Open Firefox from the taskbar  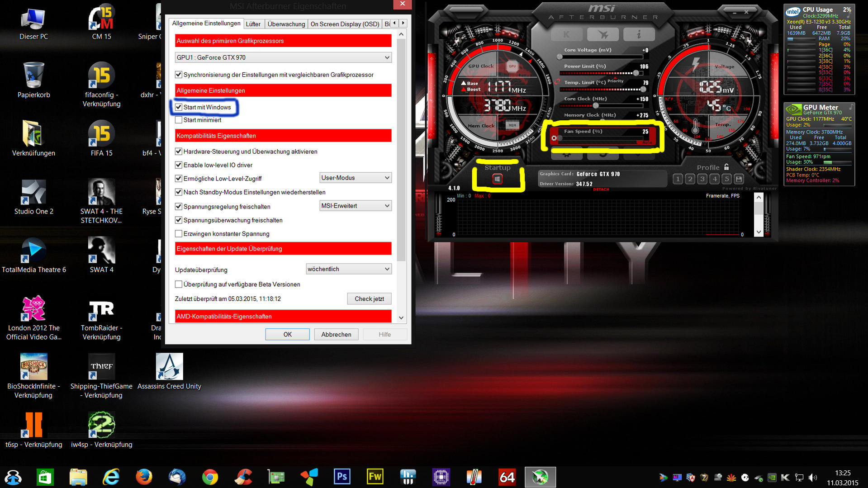(144, 477)
